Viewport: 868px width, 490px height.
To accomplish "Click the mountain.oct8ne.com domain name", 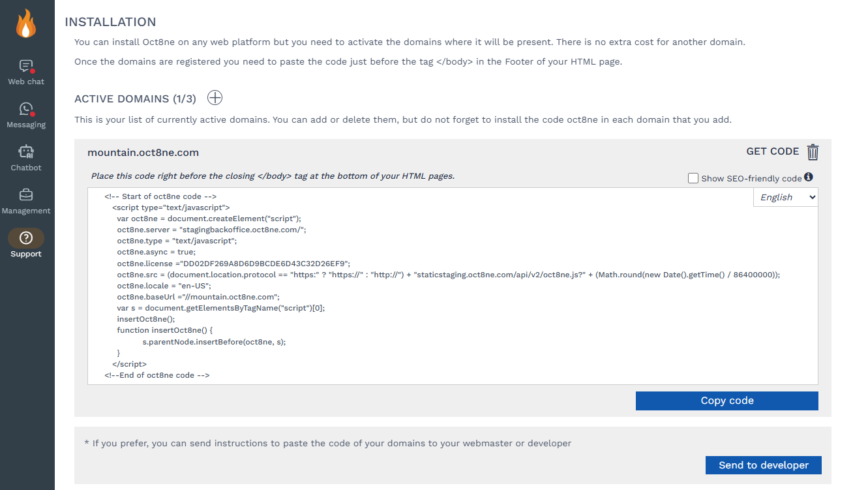I will tap(143, 153).
